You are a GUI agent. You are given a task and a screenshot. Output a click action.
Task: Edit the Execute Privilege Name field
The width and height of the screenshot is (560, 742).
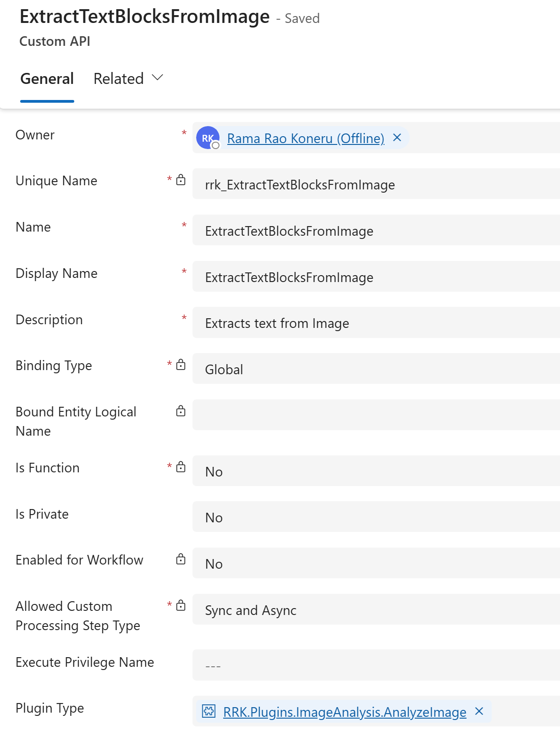coord(376,665)
